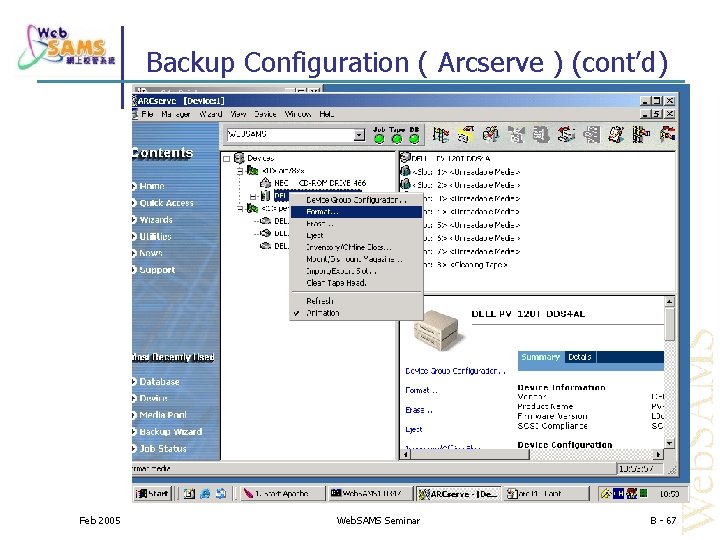Open Wizards in the Contents sidebar
The image size is (720, 540).
(x=156, y=220)
